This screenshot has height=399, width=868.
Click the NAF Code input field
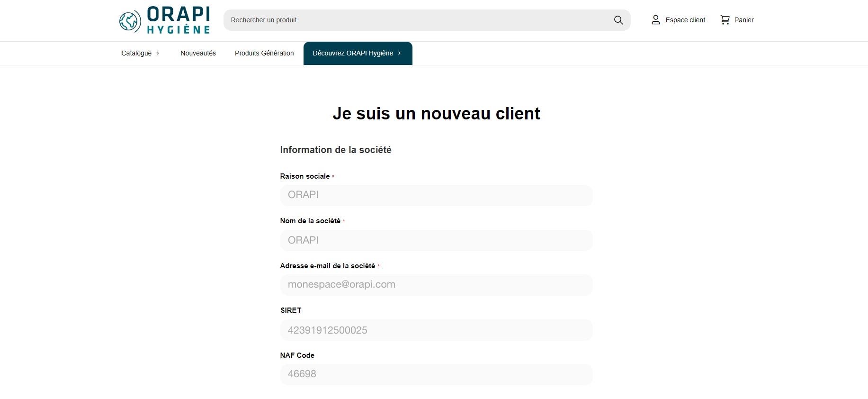tap(436, 374)
